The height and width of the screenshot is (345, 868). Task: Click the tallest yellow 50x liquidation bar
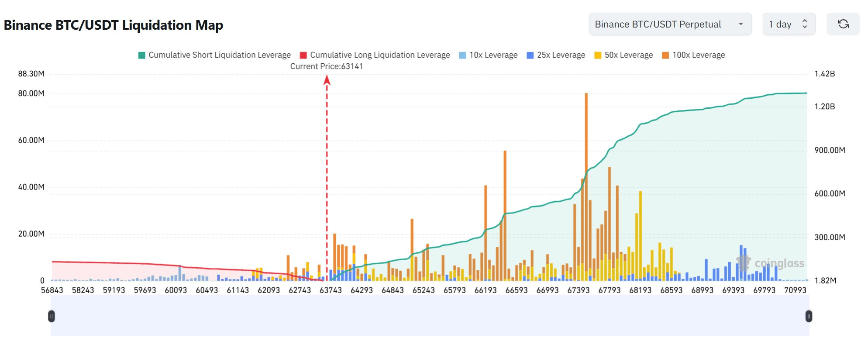(x=641, y=235)
